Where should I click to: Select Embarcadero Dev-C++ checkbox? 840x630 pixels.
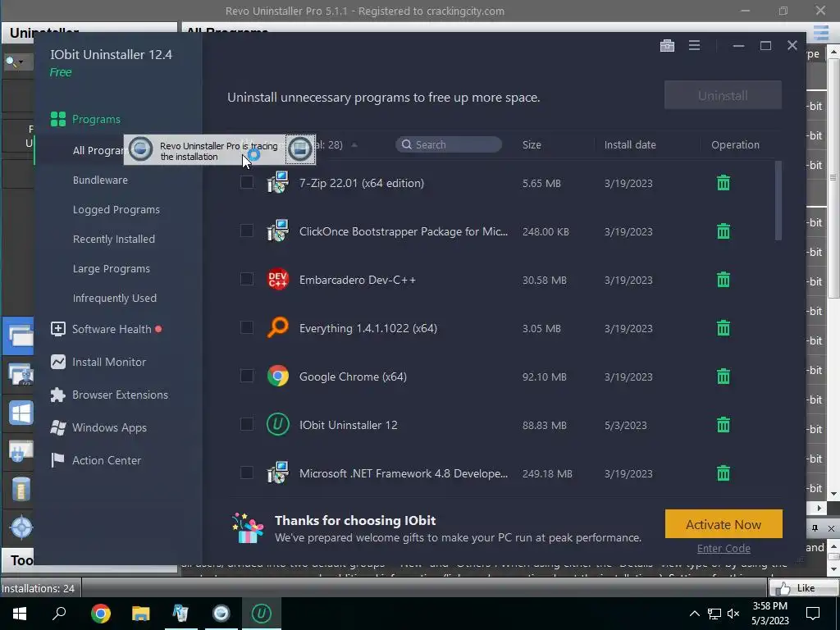[x=246, y=279]
